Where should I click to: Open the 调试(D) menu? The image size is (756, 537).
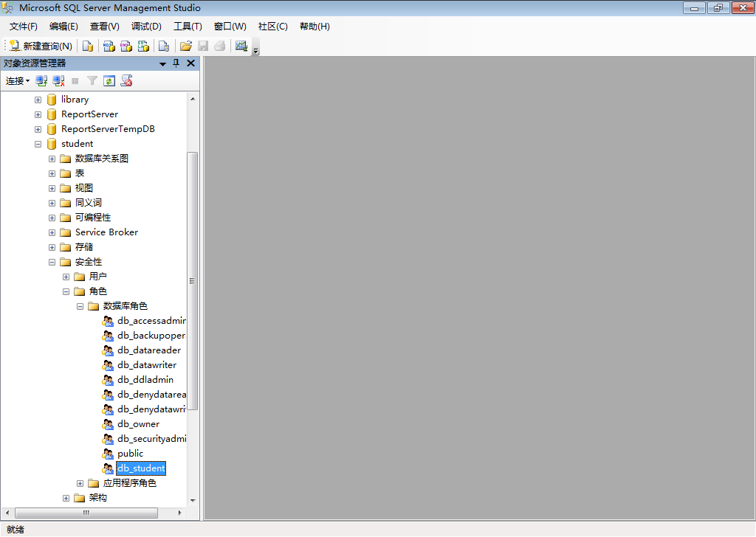click(147, 27)
